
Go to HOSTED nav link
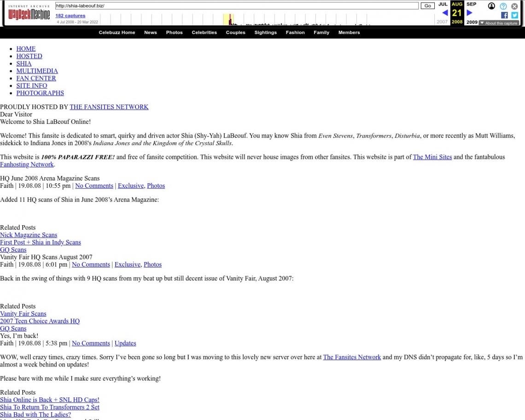coord(29,56)
